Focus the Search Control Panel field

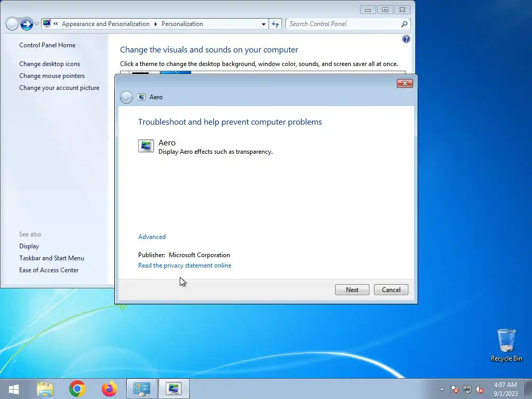pyautogui.click(x=343, y=24)
